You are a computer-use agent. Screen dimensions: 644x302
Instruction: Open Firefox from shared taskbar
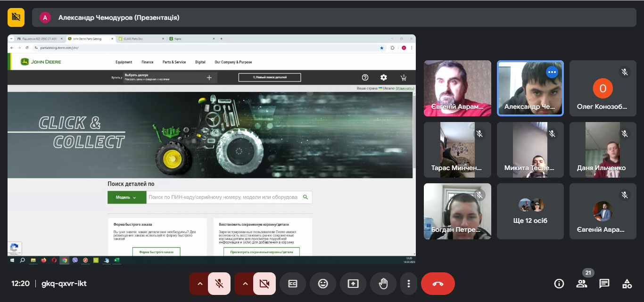44,260
